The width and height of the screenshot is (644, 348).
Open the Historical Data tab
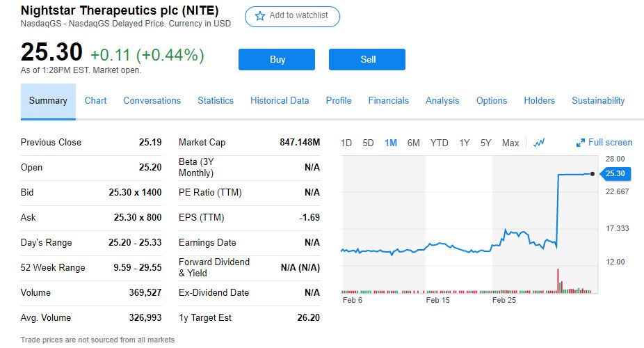(280, 101)
